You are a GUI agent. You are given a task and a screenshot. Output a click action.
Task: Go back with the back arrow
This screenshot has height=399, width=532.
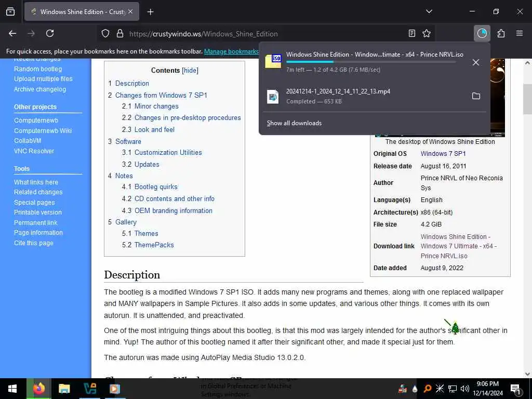12,33
